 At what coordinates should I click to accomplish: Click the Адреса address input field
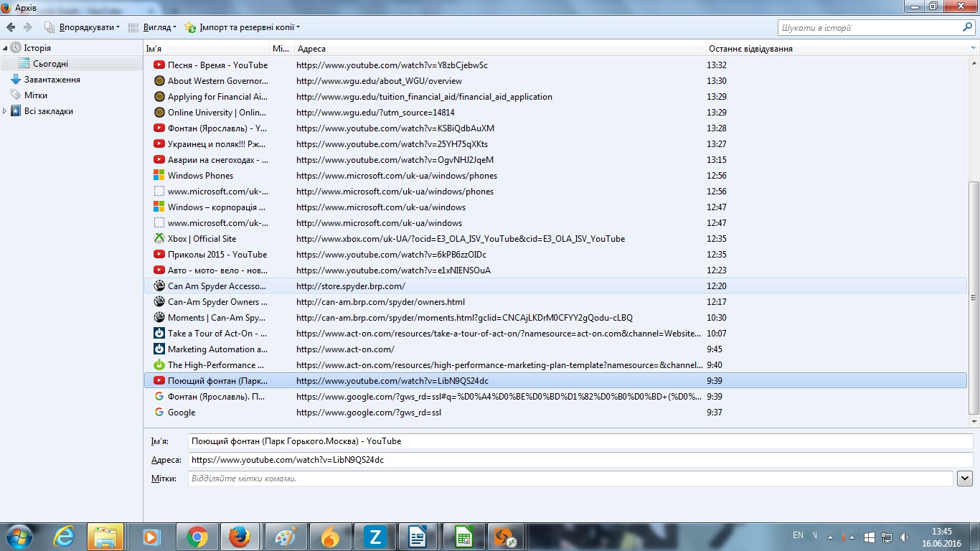[580, 460]
